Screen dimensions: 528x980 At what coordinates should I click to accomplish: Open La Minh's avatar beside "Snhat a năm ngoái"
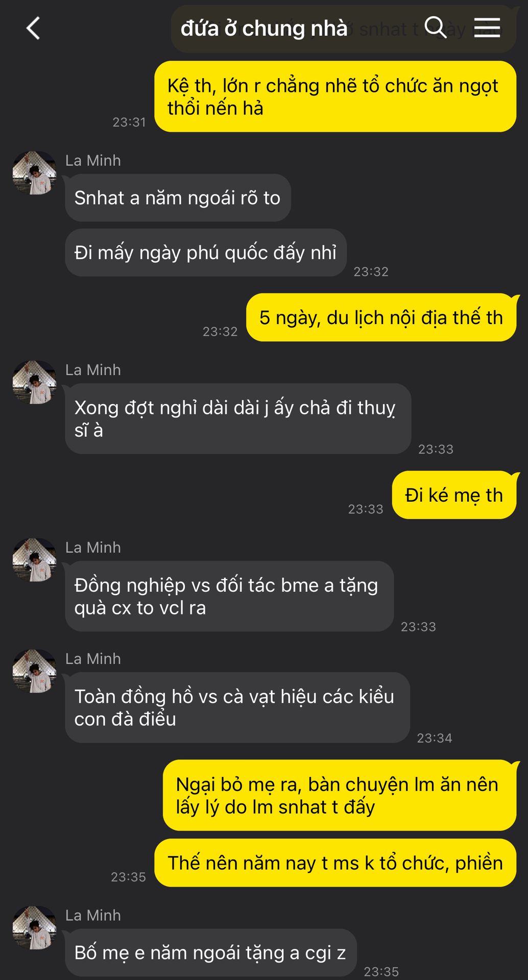[x=34, y=173]
